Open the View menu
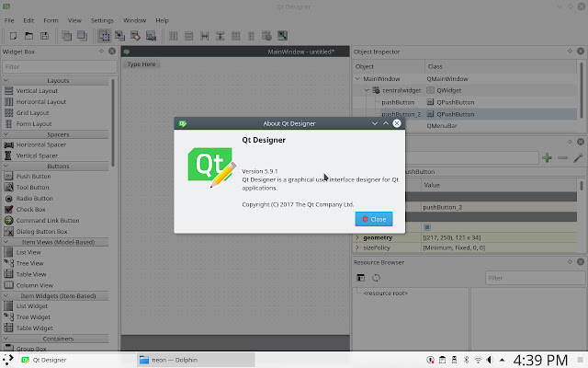 [x=74, y=20]
